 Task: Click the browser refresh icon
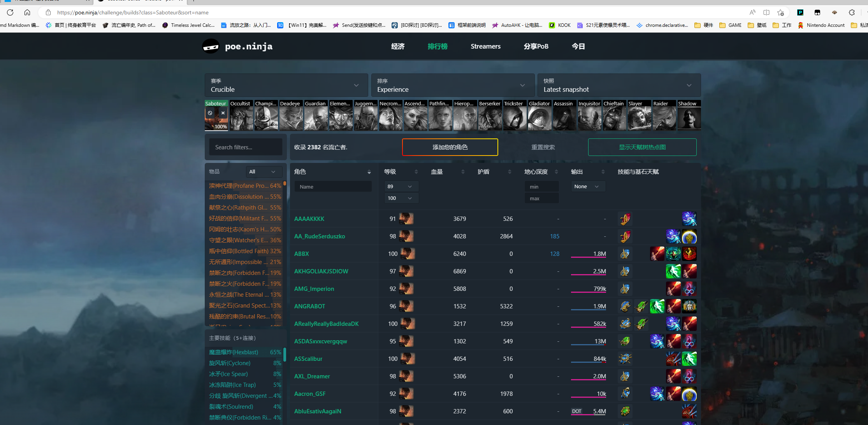(x=10, y=12)
